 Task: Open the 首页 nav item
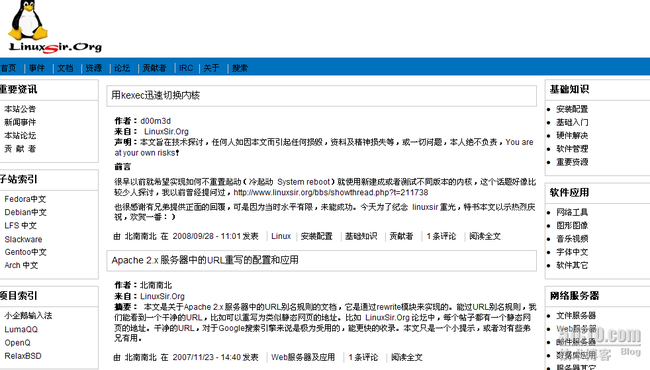tap(8, 68)
